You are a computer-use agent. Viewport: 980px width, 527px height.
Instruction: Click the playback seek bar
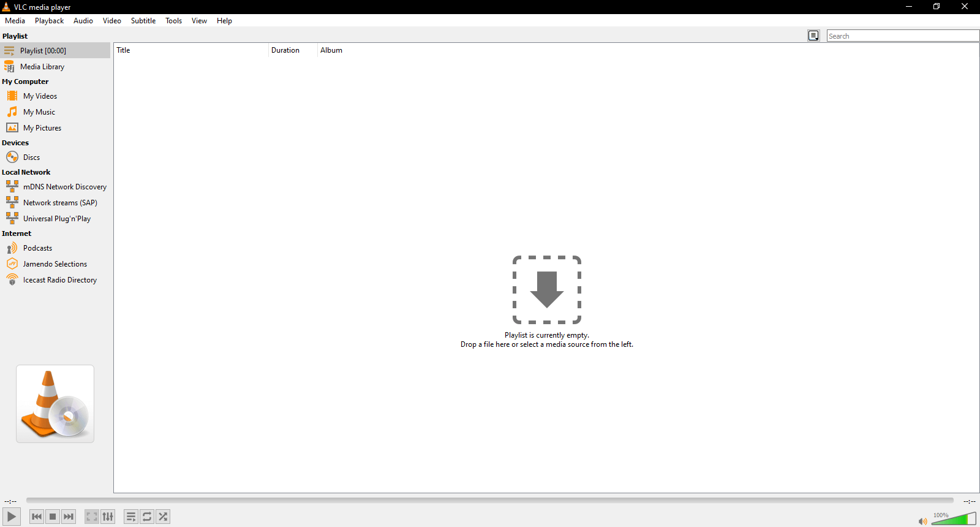tap(490, 501)
